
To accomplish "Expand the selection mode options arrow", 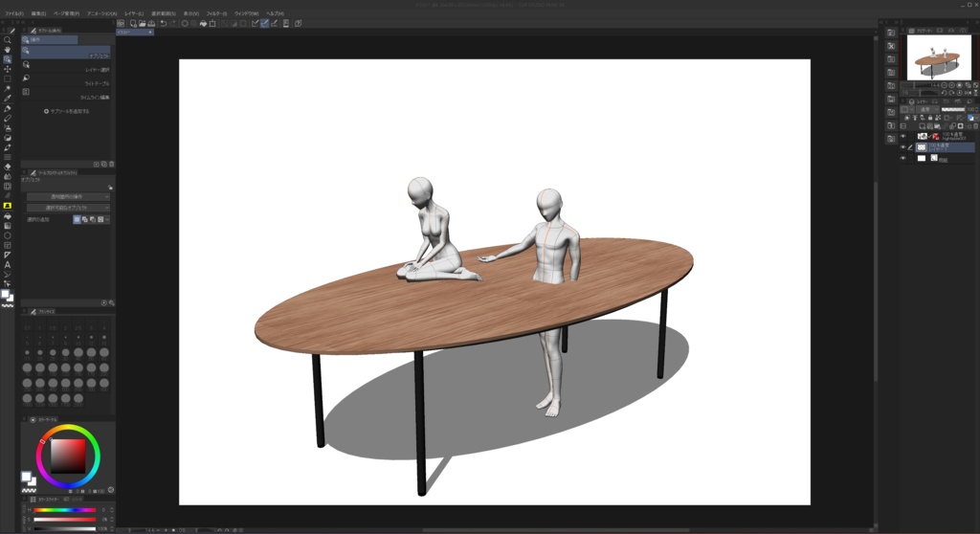I will tap(107, 219).
